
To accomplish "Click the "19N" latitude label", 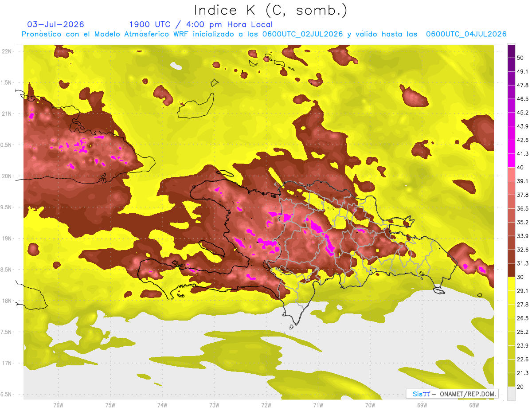I will (x=7, y=238).
